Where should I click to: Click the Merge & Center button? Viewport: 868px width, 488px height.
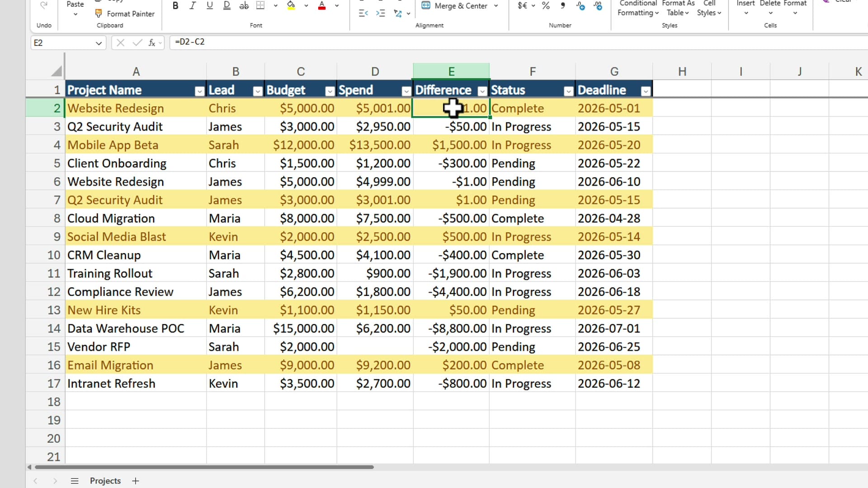point(455,6)
